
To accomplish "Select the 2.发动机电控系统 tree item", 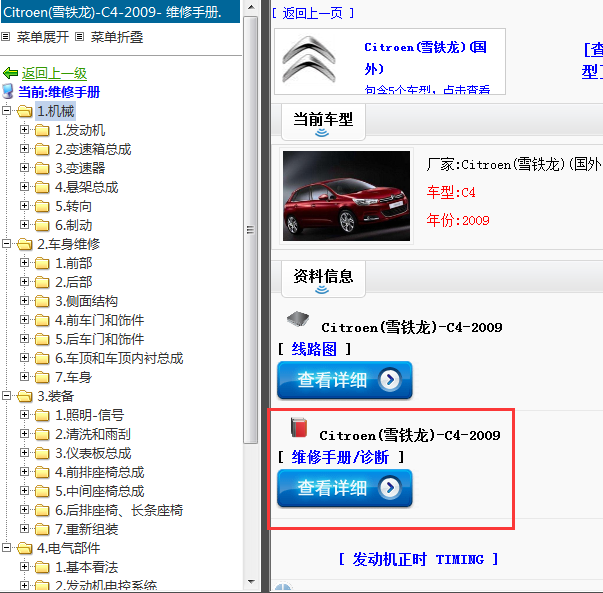I will click(x=106, y=586).
